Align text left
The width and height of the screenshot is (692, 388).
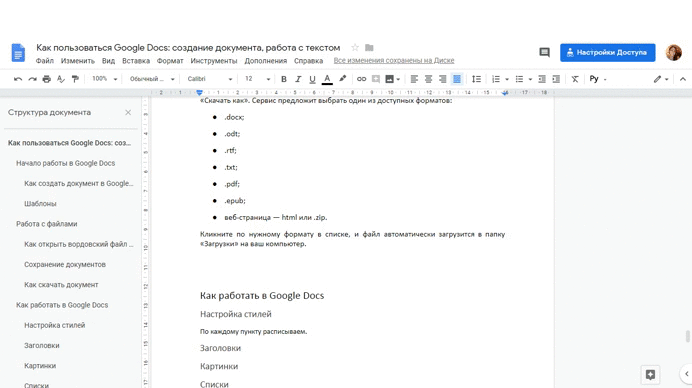[414, 79]
